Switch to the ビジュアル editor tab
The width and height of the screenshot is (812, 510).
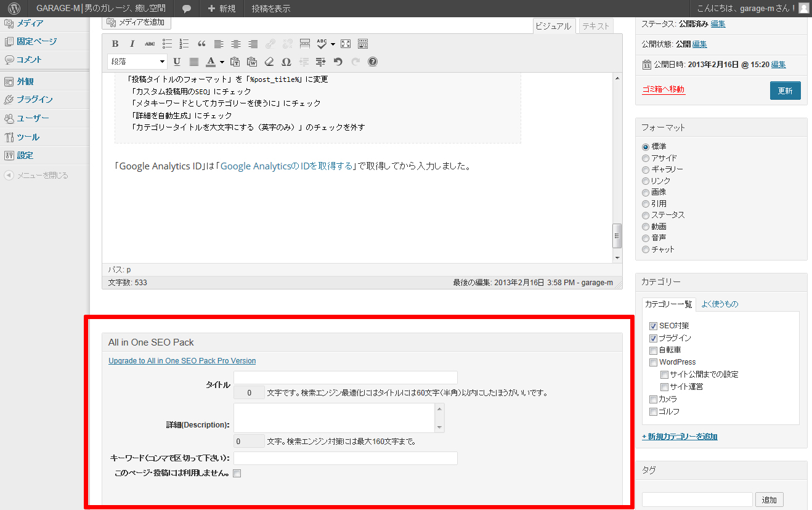click(554, 26)
